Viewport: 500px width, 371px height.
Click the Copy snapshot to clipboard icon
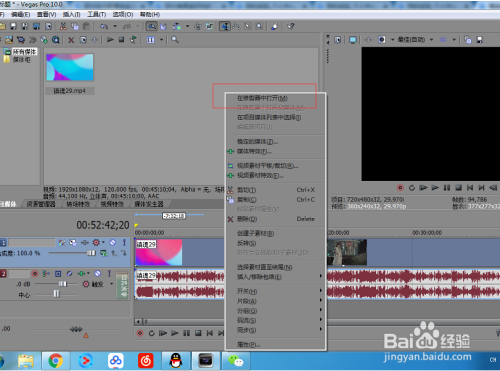tap(468, 40)
